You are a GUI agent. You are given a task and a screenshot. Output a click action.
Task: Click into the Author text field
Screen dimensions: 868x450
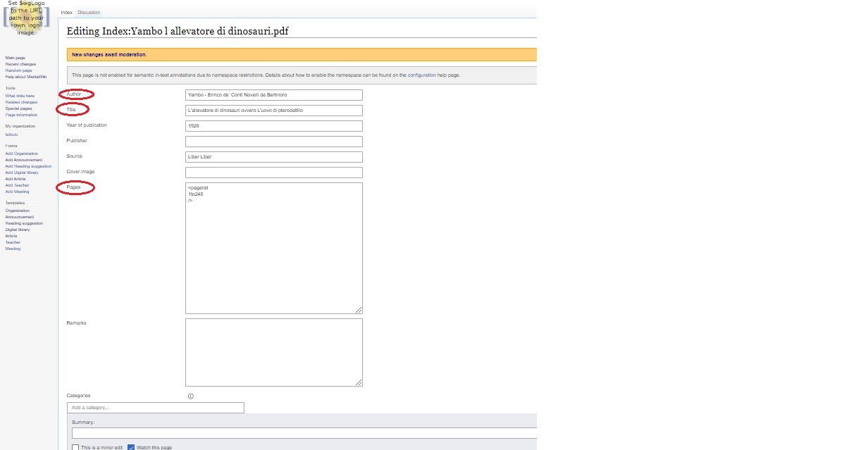273,95
